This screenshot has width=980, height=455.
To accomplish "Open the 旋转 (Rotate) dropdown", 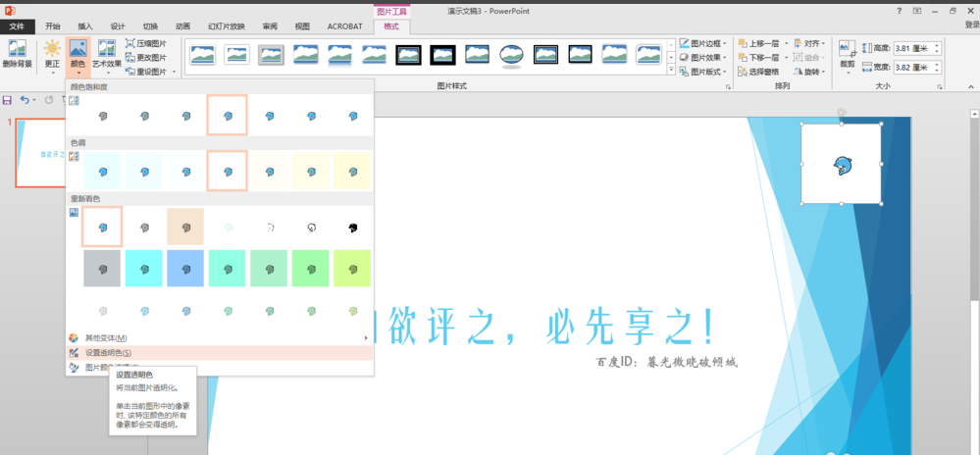I will [x=810, y=72].
